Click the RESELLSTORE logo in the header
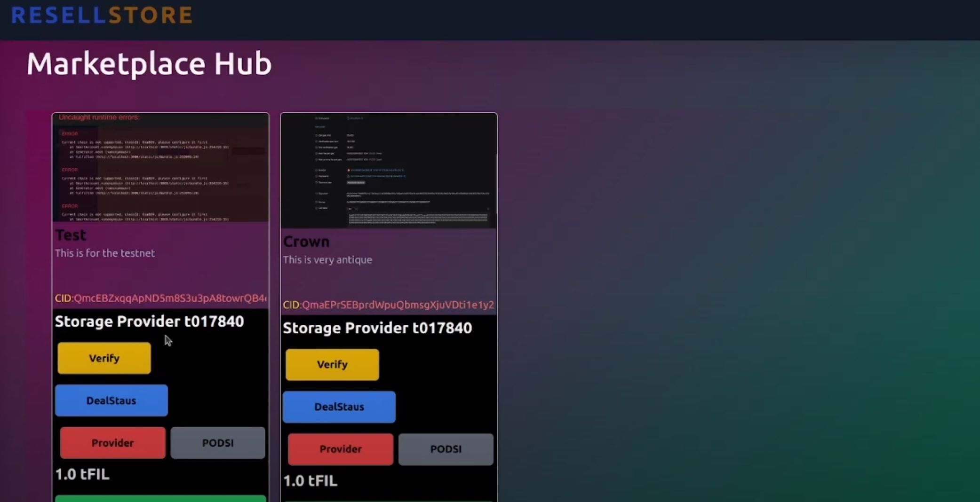 tap(102, 15)
